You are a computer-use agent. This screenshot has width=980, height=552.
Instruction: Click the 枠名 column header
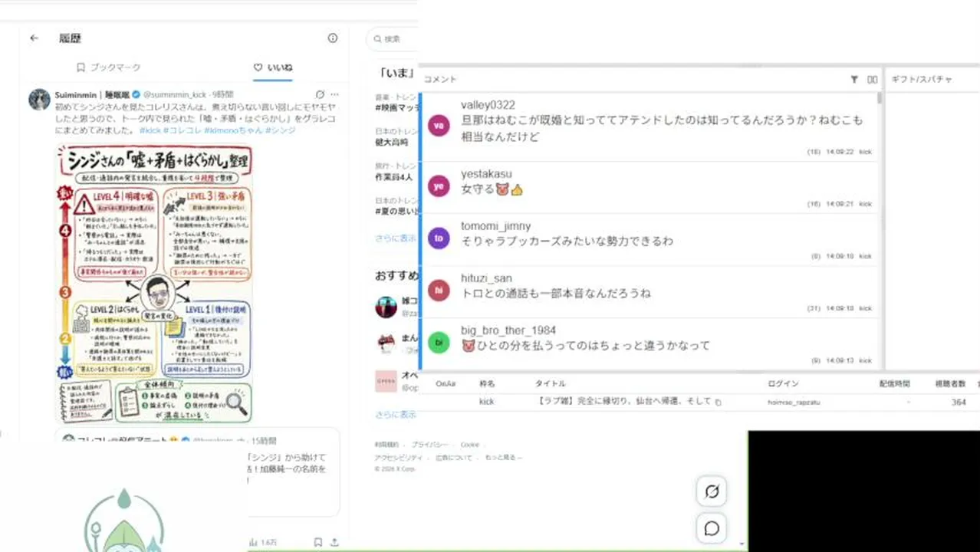(x=487, y=383)
